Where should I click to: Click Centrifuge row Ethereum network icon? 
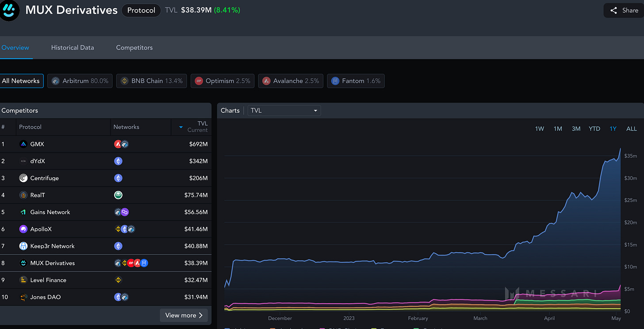118,178
